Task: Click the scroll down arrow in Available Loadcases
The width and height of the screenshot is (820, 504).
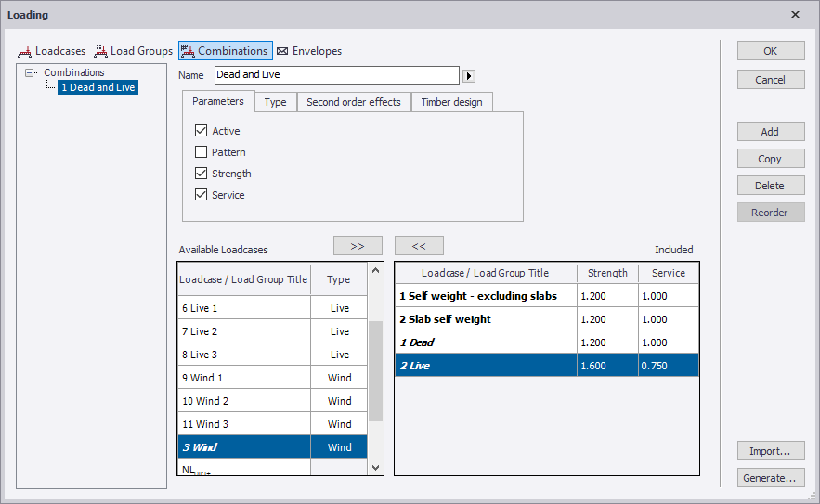Action: [x=375, y=468]
